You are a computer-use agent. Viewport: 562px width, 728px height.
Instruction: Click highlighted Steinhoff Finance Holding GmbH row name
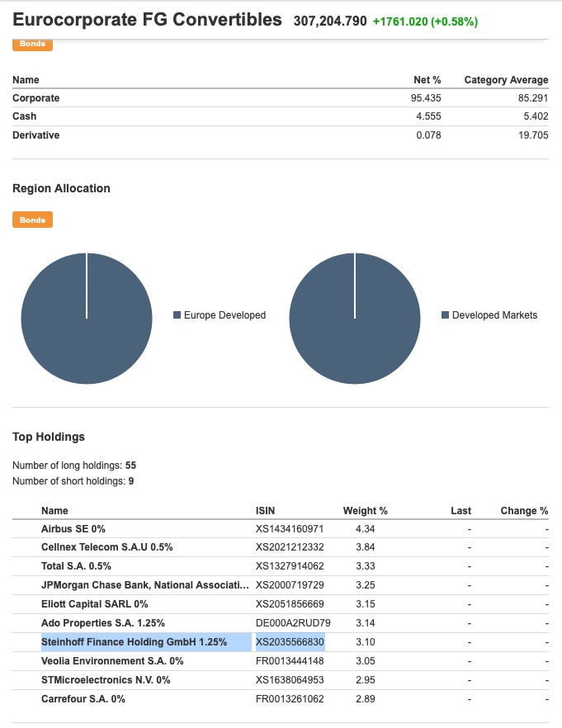click(x=134, y=641)
